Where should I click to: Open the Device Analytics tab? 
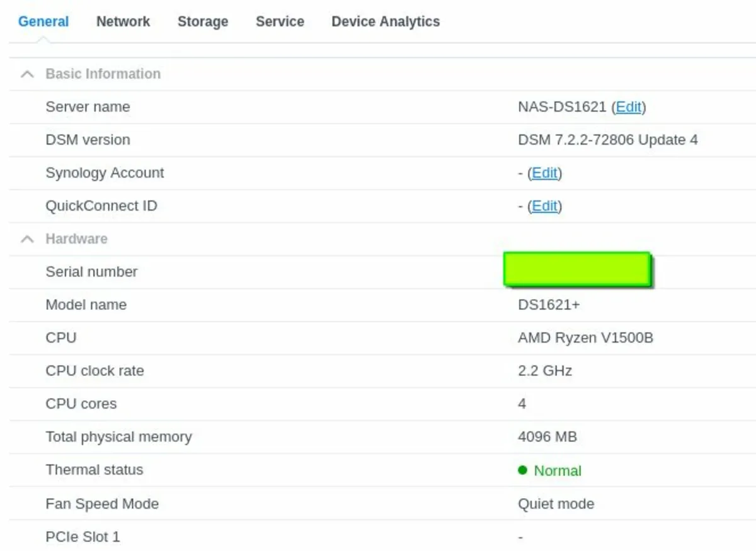coord(386,21)
